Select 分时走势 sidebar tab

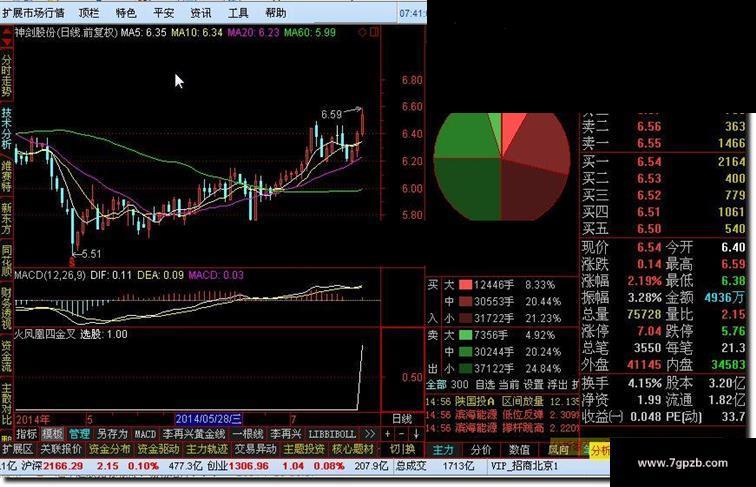point(6,75)
